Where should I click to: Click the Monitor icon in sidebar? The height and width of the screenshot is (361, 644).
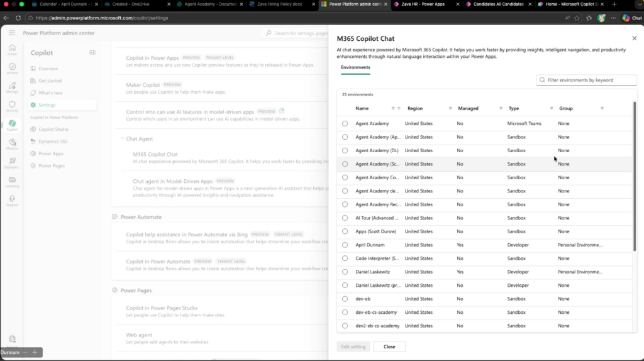pyautogui.click(x=12, y=144)
